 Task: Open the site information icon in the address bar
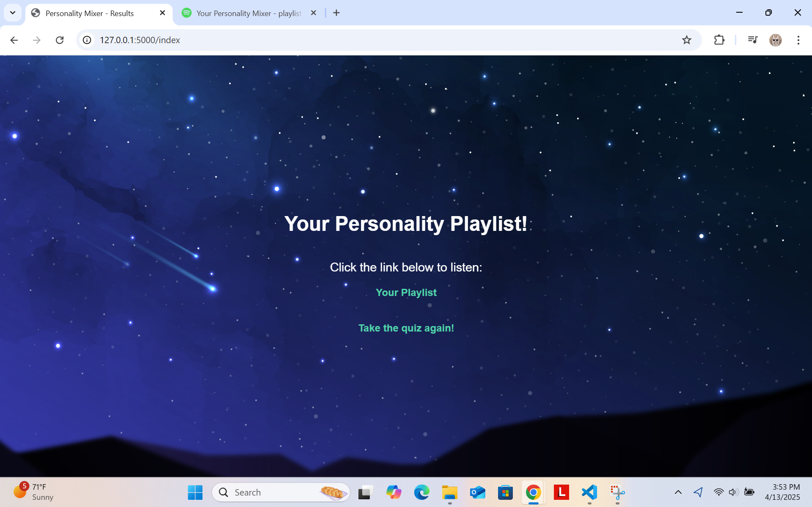[87, 40]
